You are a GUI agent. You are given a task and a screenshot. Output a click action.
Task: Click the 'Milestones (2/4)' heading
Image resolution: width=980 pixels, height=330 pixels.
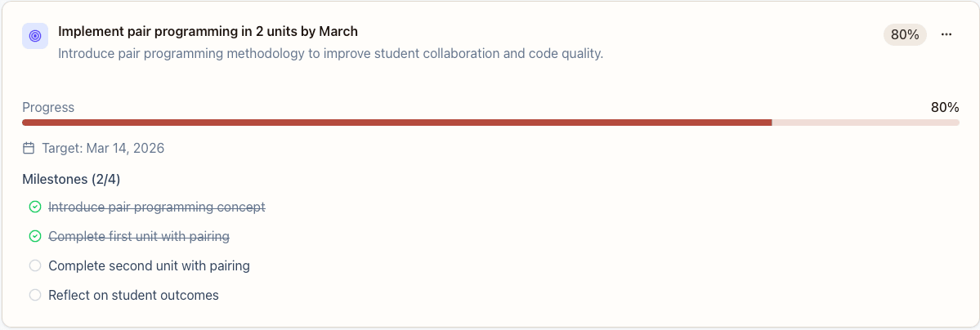click(71, 180)
